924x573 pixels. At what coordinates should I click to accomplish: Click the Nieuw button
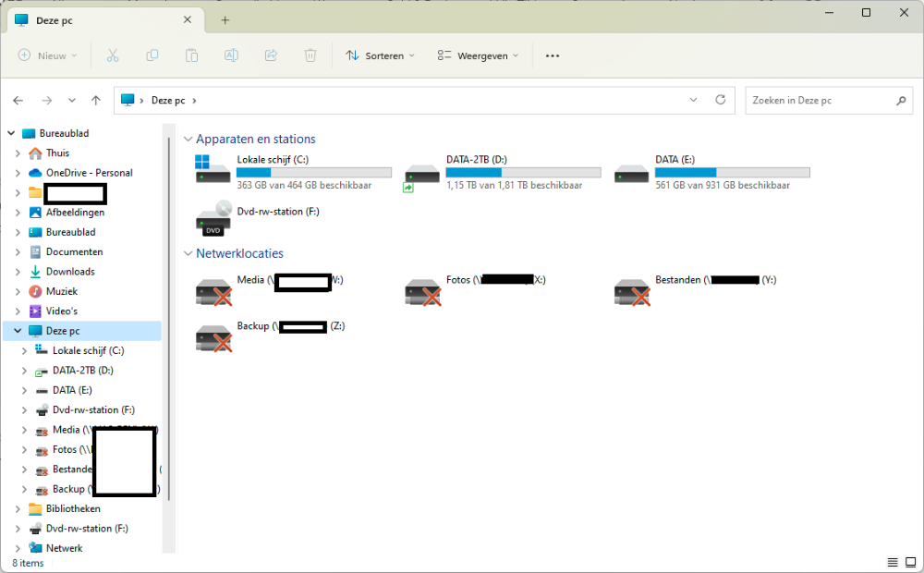[x=48, y=55]
